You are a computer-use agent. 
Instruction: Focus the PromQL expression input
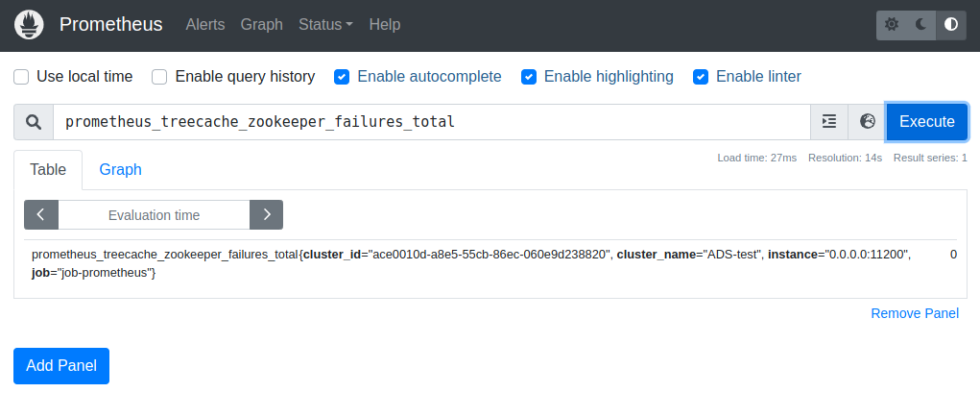(x=432, y=122)
